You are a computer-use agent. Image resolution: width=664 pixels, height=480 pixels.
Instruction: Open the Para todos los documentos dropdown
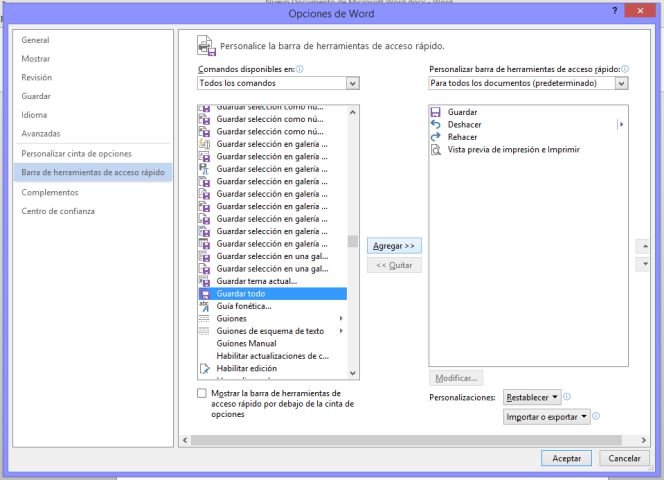coord(621,83)
